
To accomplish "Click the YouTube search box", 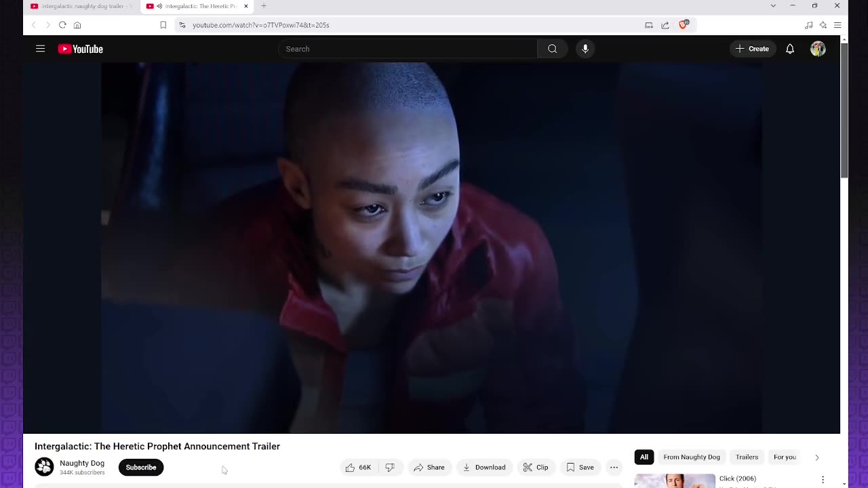I will point(408,49).
